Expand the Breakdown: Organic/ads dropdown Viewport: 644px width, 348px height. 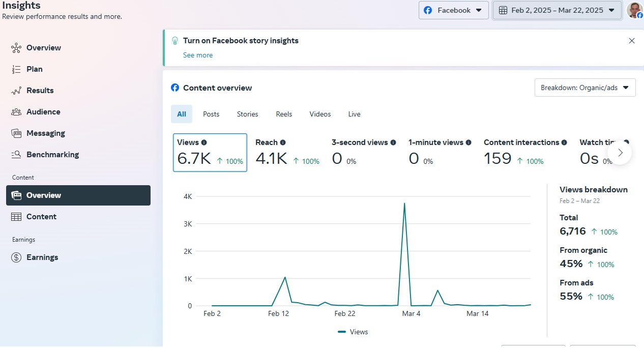coord(585,88)
